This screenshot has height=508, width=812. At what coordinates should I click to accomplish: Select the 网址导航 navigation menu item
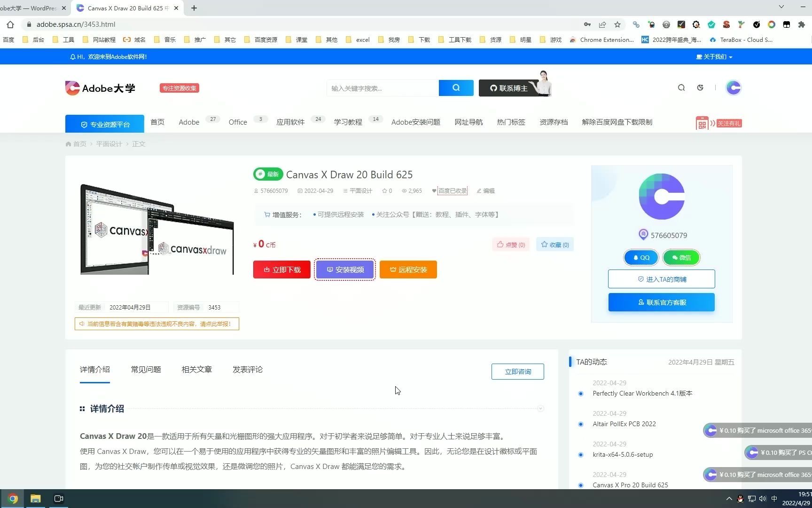468,122
